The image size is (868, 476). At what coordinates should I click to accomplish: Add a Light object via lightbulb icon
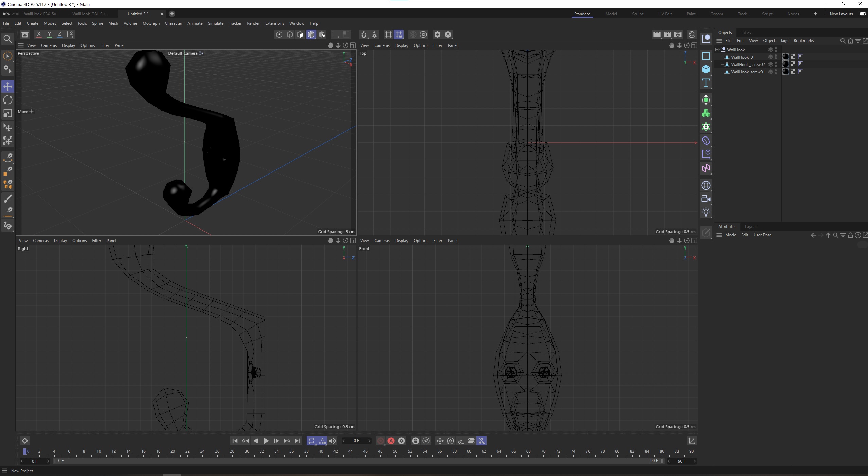point(706,212)
